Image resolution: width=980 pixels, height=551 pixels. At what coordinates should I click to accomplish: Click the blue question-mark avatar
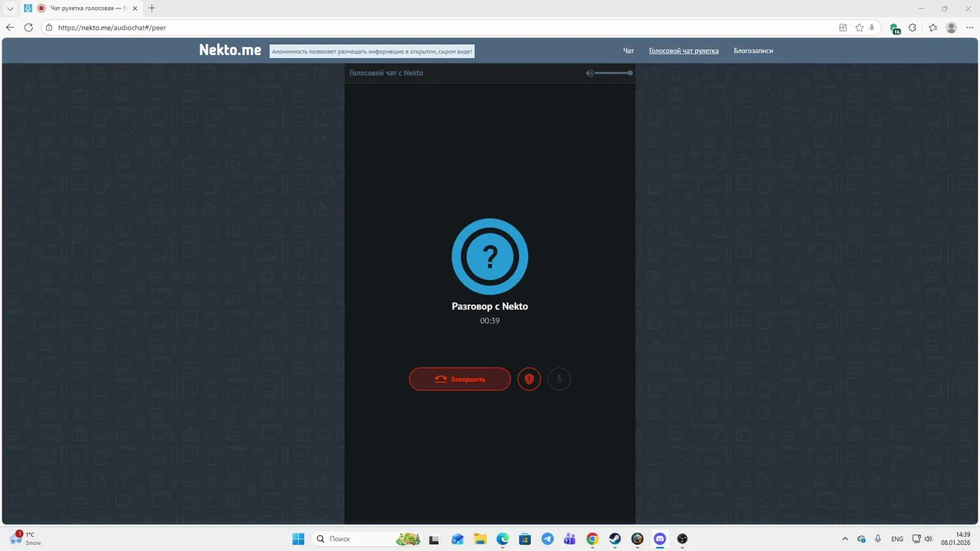490,256
